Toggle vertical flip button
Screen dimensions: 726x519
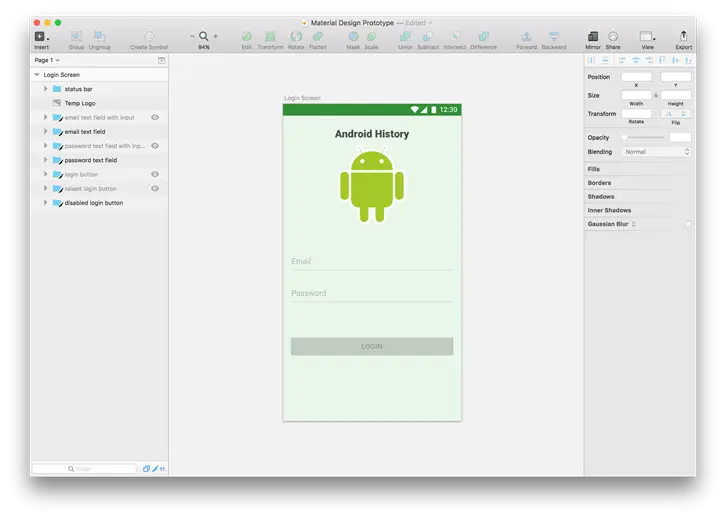point(683,114)
